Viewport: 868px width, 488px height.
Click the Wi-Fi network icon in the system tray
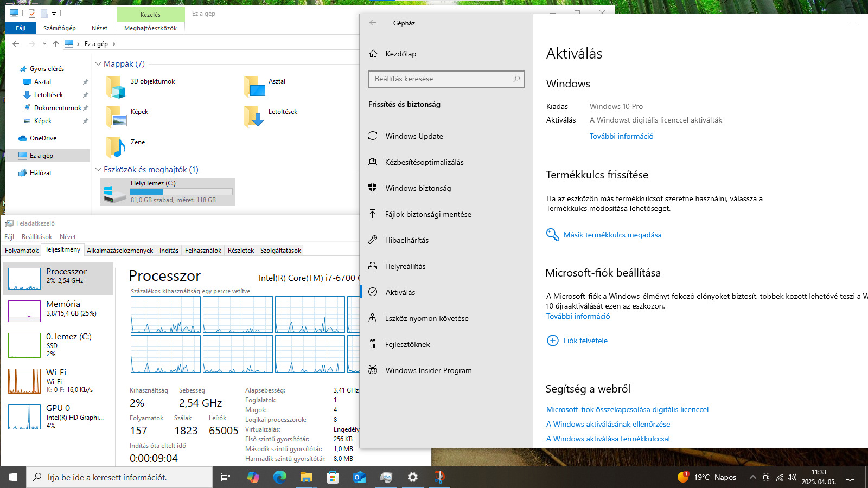[780, 477]
